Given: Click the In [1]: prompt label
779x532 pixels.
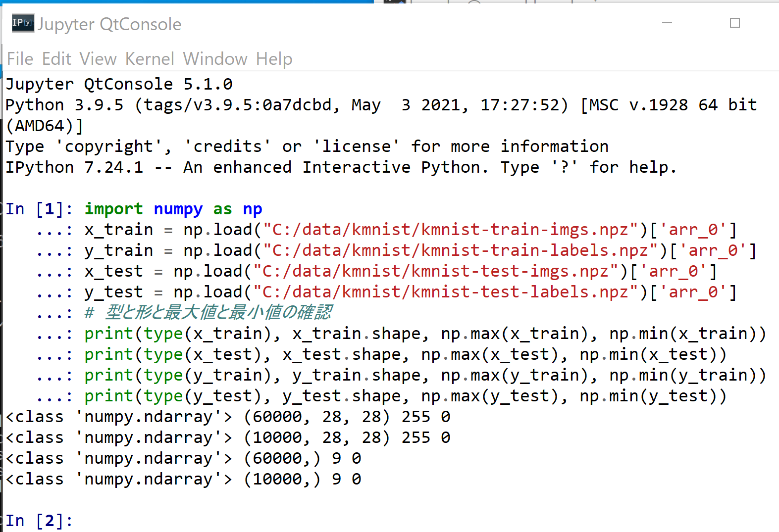Looking at the screenshot, I should 39,209.
